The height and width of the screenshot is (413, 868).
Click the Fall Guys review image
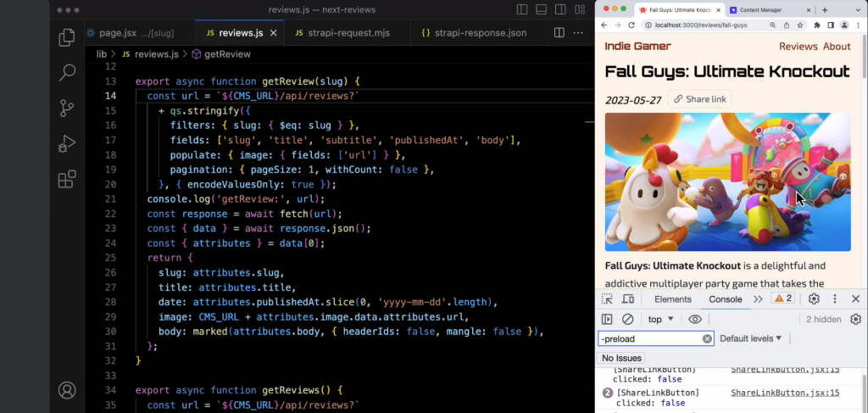[x=727, y=182]
